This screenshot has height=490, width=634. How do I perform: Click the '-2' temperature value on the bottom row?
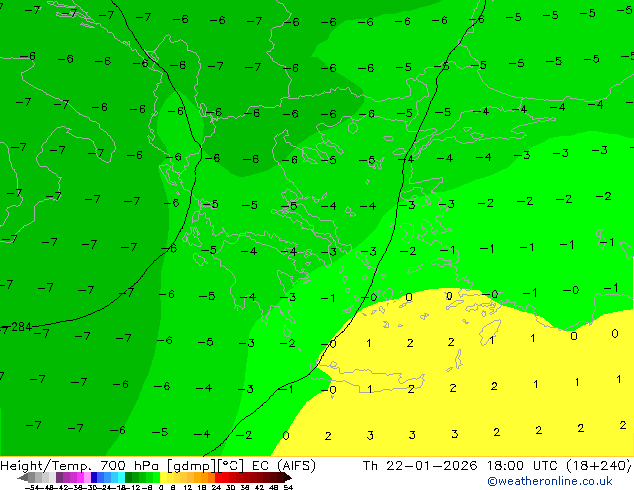point(244,435)
